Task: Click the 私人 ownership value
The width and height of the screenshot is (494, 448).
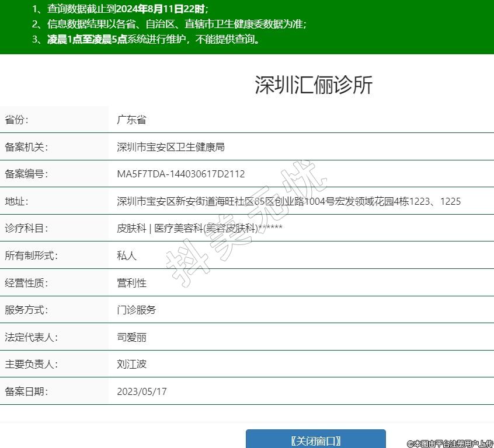Action: (x=126, y=256)
